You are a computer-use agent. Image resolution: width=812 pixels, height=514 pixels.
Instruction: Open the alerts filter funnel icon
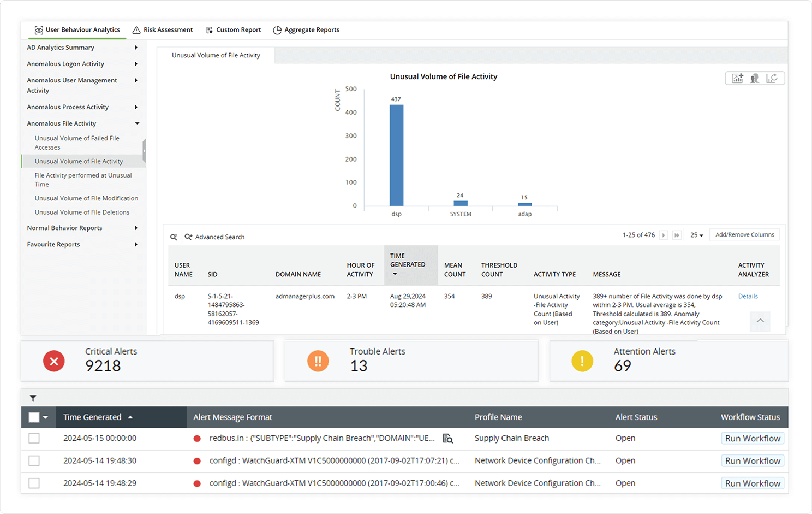[33, 399]
